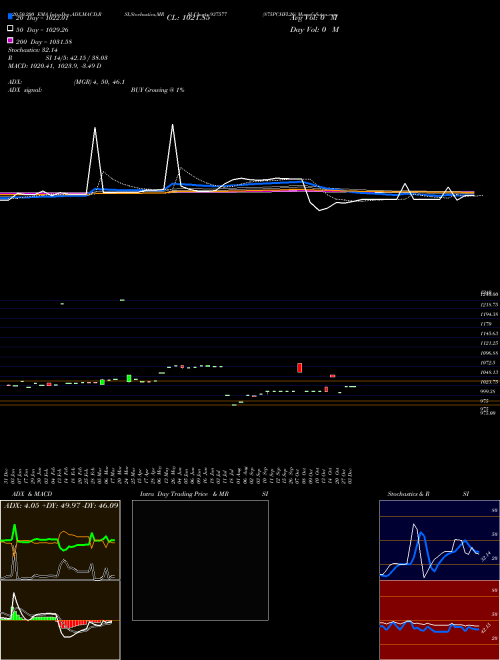The width and height of the screenshot is (500, 660).
Task: Click the empty intraday trading price panel
Action: 200,560
